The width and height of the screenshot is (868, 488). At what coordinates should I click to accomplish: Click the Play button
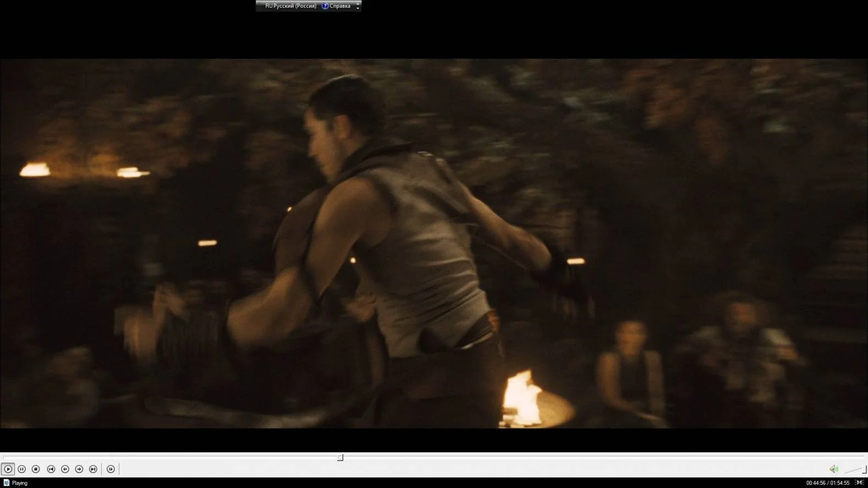click(8, 469)
